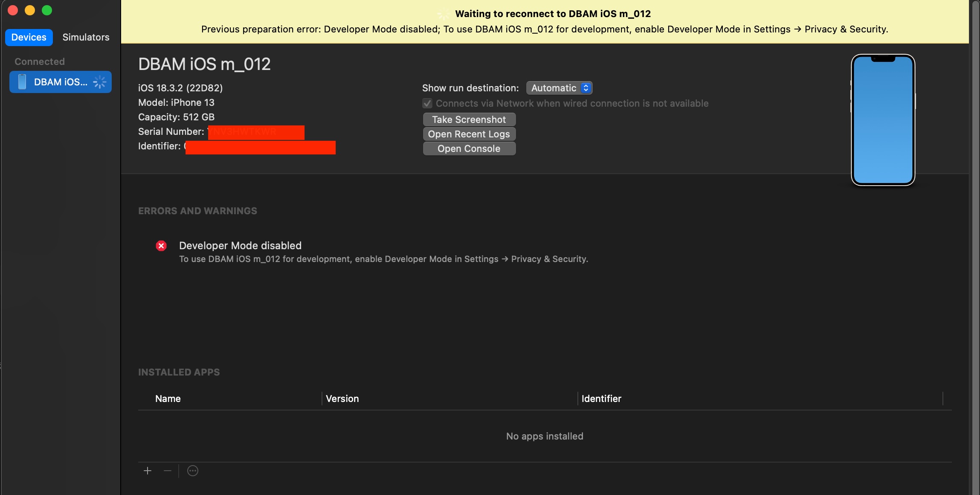Click the yellow minimize window button
The width and height of the screenshot is (980, 495).
tap(30, 10)
